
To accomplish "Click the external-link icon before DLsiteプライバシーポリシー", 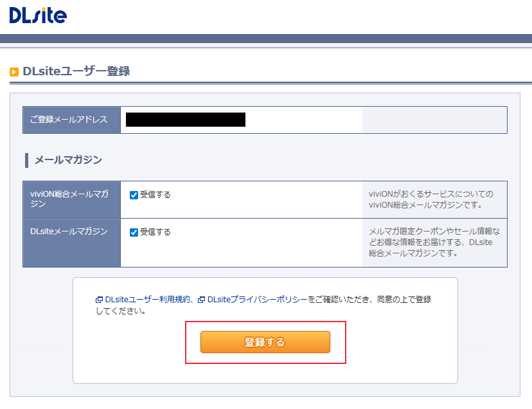I will [202, 300].
